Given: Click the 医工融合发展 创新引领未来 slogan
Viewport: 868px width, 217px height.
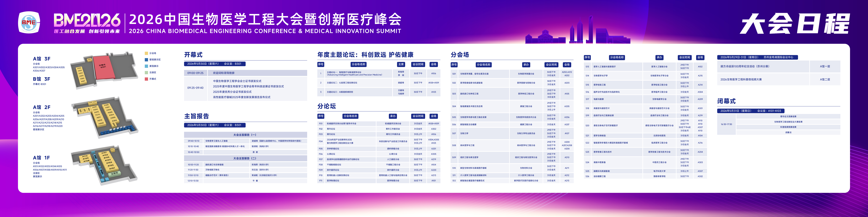Looking at the screenshot, I should coord(87,31).
